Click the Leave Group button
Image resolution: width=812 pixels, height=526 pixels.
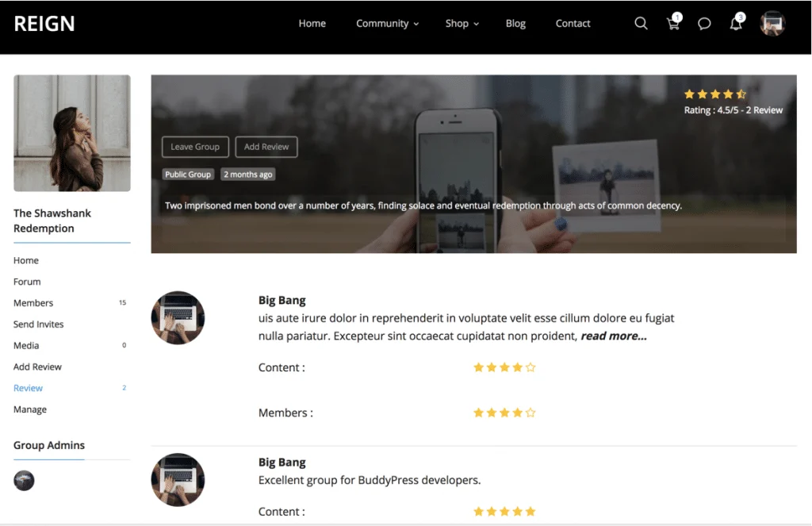click(195, 147)
